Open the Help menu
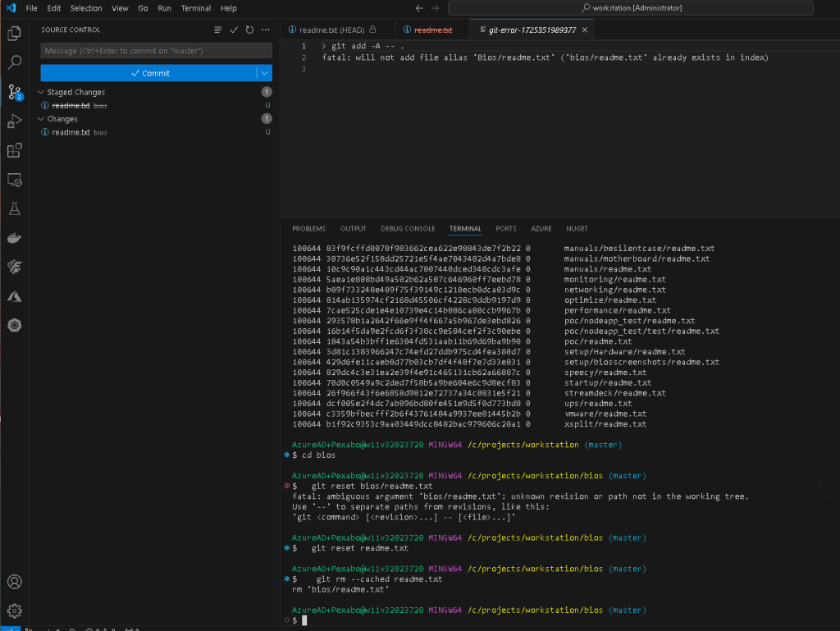 228,8
